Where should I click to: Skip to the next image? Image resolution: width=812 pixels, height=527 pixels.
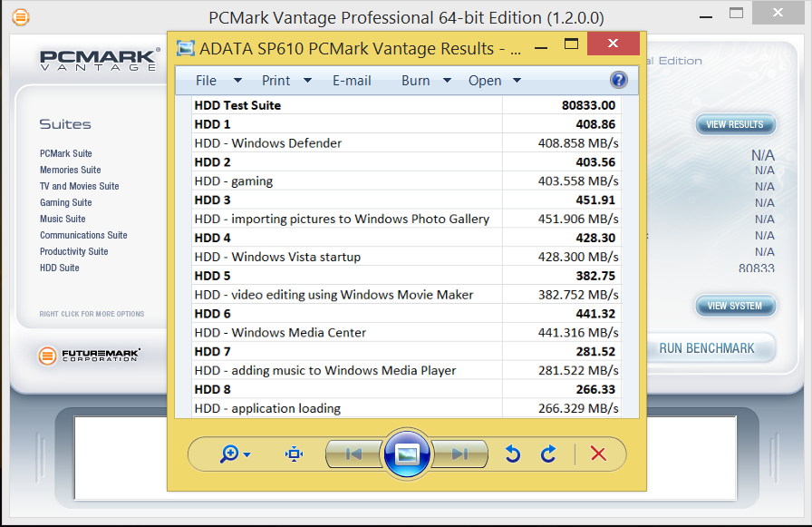[x=459, y=454]
